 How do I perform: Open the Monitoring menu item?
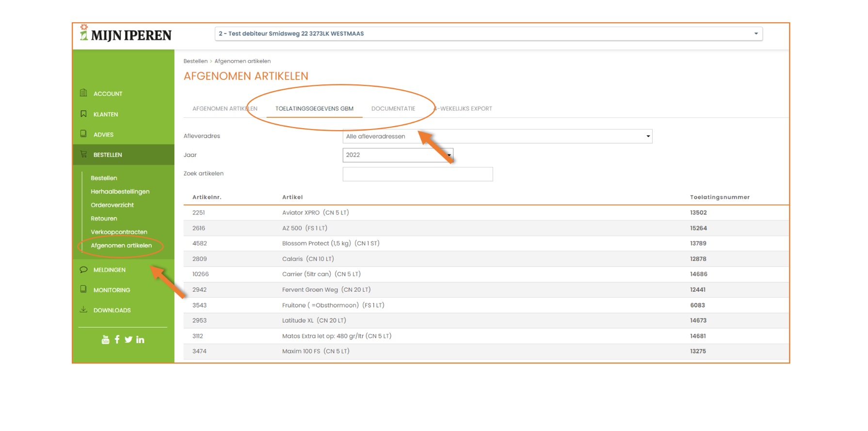[x=112, y=290]
